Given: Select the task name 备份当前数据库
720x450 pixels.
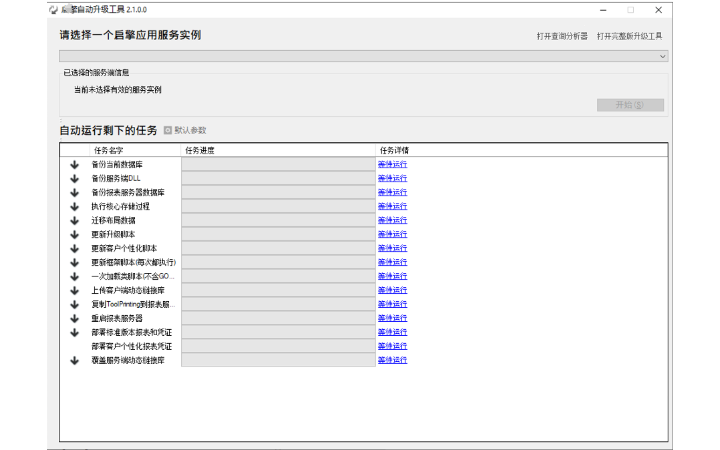Looking at the screenshot, I should click(117, 164).
